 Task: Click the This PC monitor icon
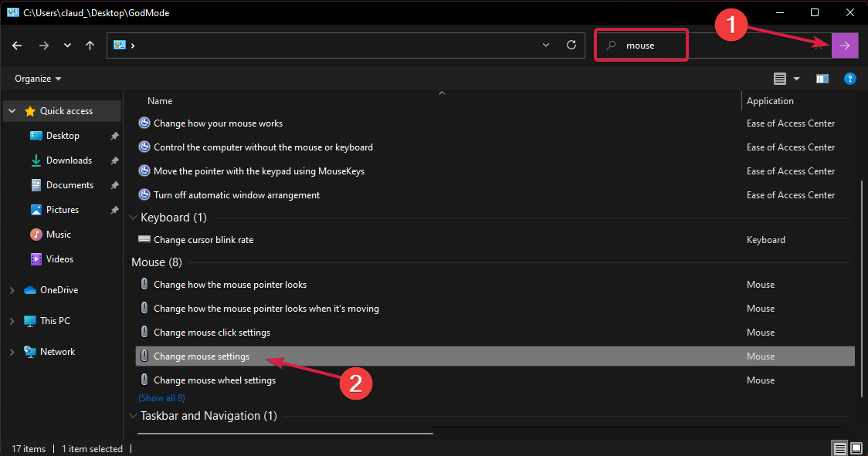[x=30, y=321]
